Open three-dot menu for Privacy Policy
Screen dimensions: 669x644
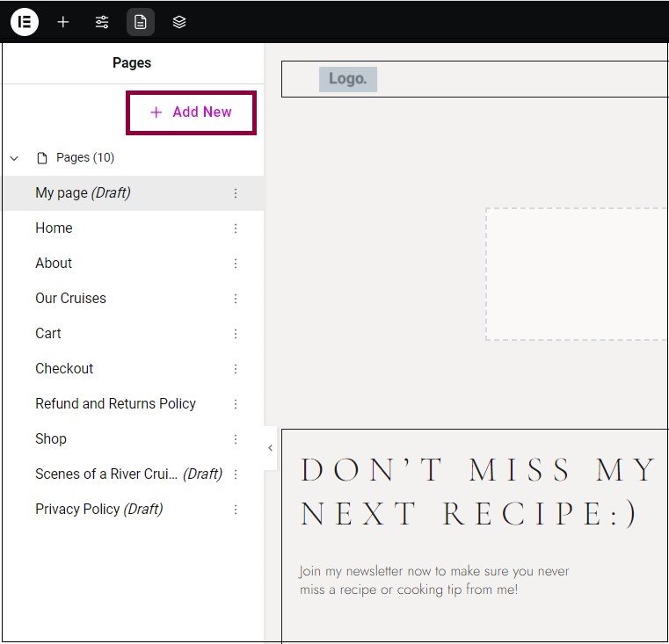coord(236,510)
